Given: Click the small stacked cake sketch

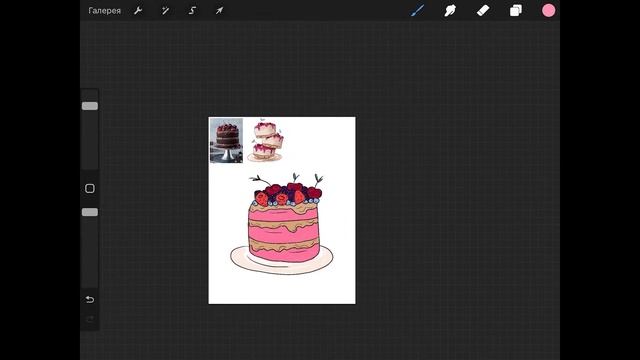Looking at the screenshot, I should click(x=266, y=140).
